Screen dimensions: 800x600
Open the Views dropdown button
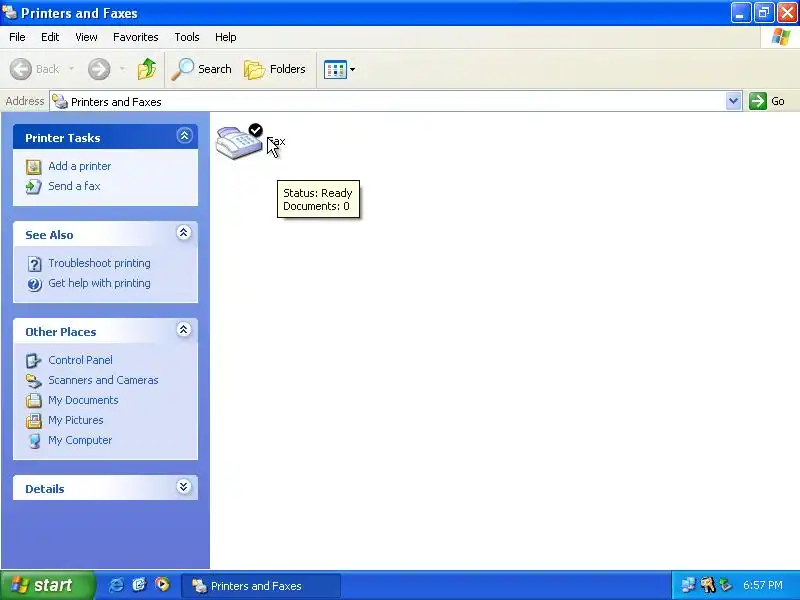click(339, 69)
